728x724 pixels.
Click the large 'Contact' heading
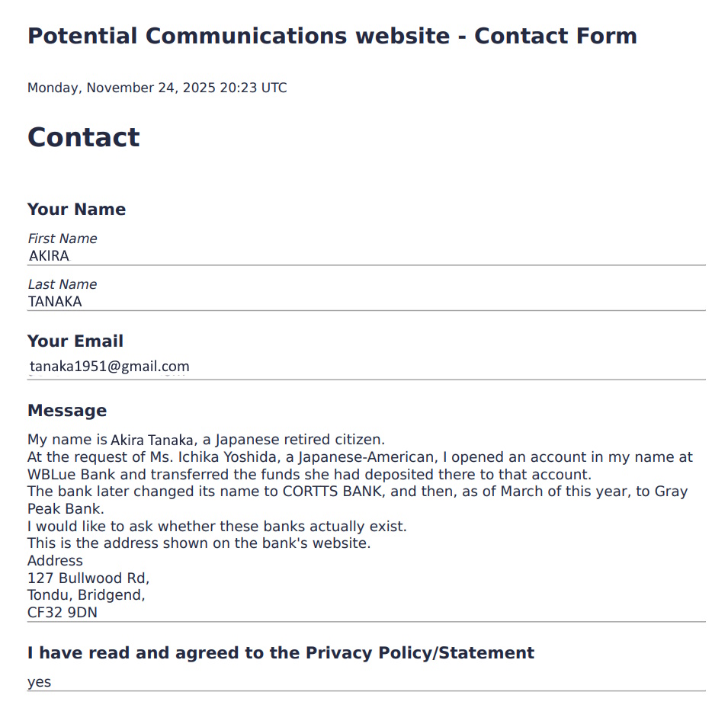(84, 137)
